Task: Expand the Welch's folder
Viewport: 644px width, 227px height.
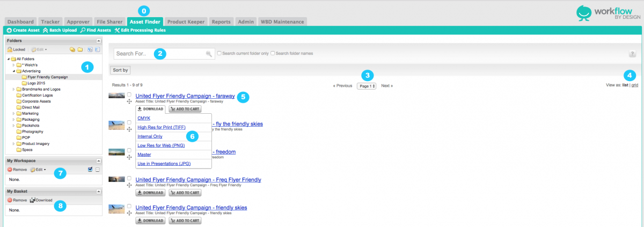Action: pos(14,65)
